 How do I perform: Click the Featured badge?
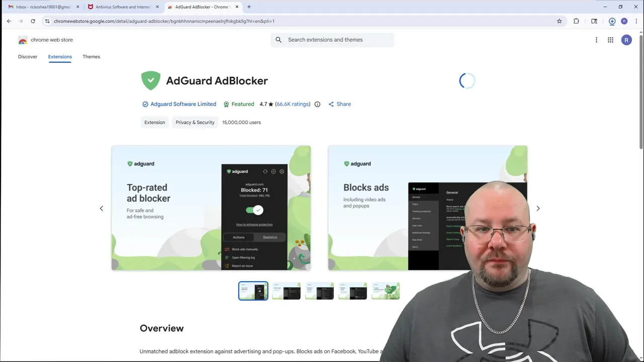coord(238,104)
